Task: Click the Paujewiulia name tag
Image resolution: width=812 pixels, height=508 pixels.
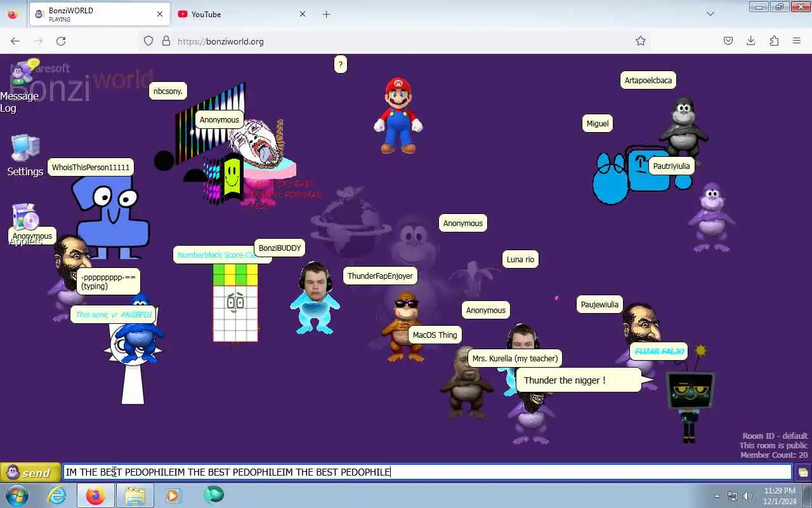Action: coord(599,304)
